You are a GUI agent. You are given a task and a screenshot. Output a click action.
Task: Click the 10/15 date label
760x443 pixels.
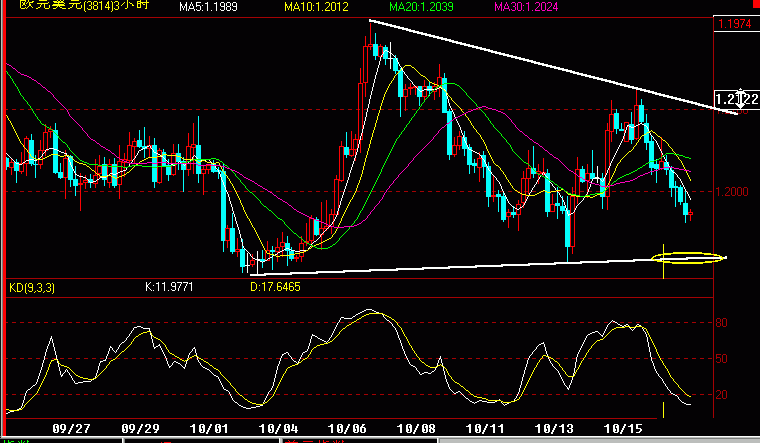tap(623, 429)
